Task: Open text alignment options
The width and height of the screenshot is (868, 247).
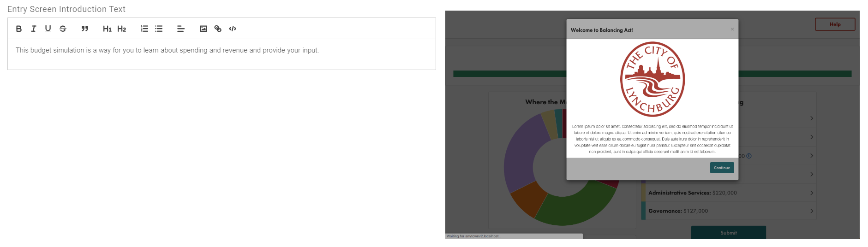Action: pos(181,29)
